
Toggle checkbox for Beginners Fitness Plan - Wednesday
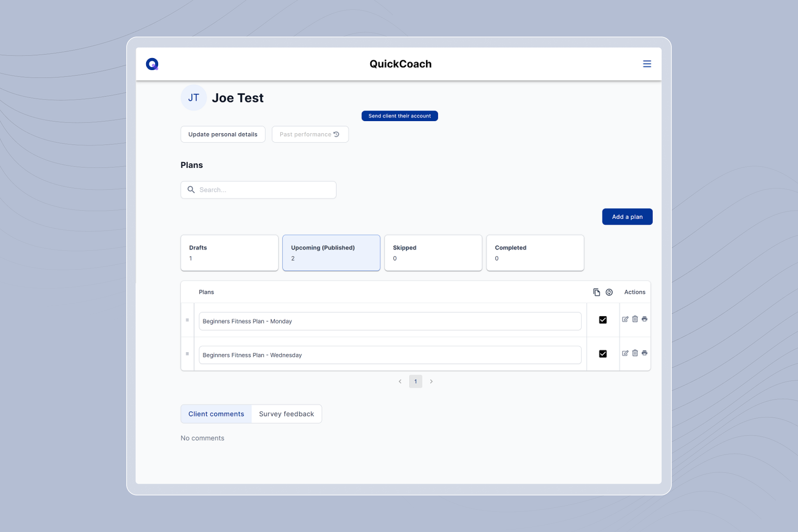[x=602, y=353]
